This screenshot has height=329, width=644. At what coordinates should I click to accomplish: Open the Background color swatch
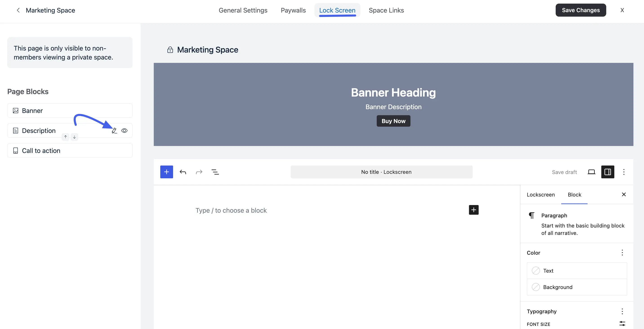(x=577, y=287)
